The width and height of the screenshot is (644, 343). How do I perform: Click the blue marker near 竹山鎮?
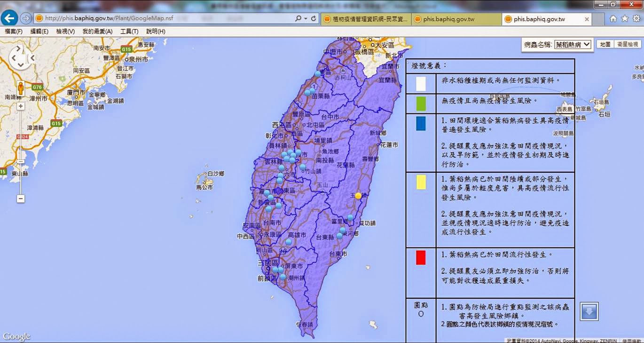pos(303,167)
